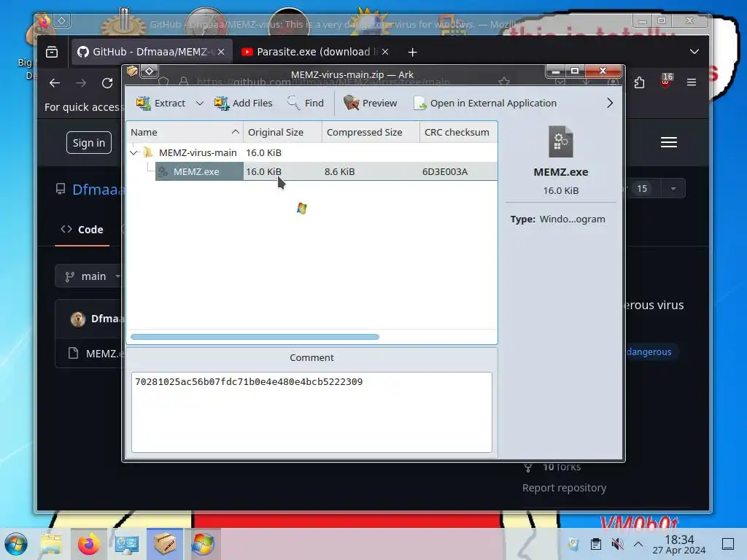Click the show desktop button in tray
The image size is (747, 560).
pos(728,544)
